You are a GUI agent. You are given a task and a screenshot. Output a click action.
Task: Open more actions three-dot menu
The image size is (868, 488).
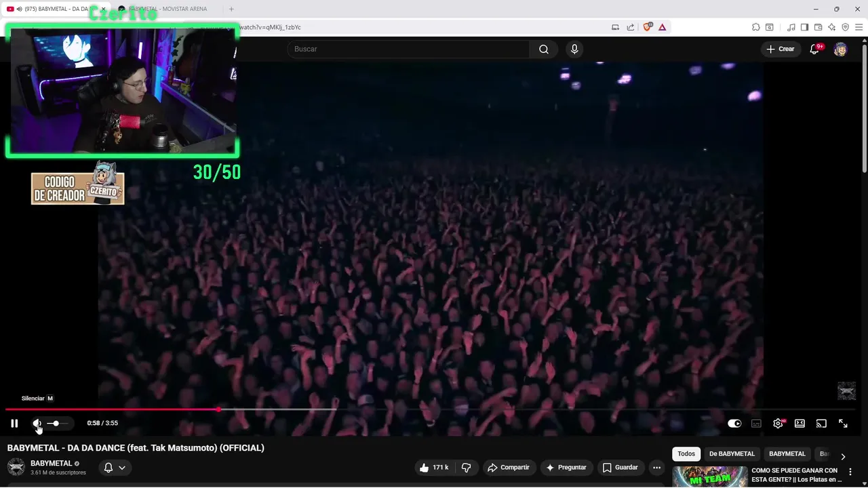tap(656, 468)
